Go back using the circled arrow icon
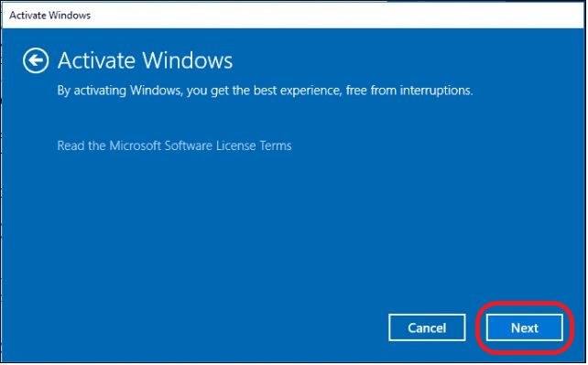 pos(36,60)
